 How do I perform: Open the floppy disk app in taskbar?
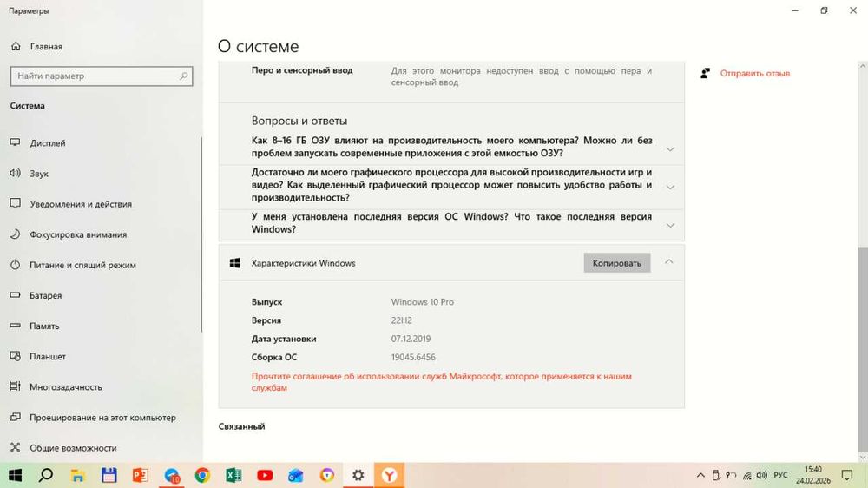click(109, 475)
